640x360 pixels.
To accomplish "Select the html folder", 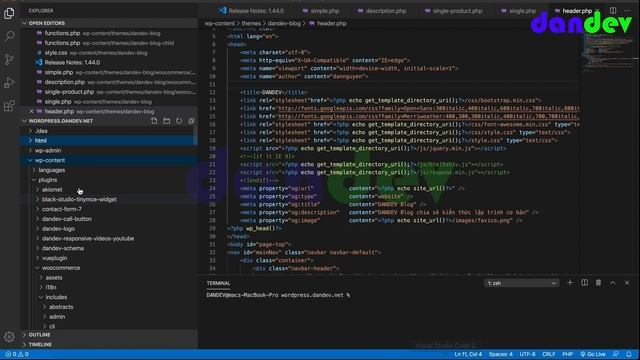I will point(109,141).
